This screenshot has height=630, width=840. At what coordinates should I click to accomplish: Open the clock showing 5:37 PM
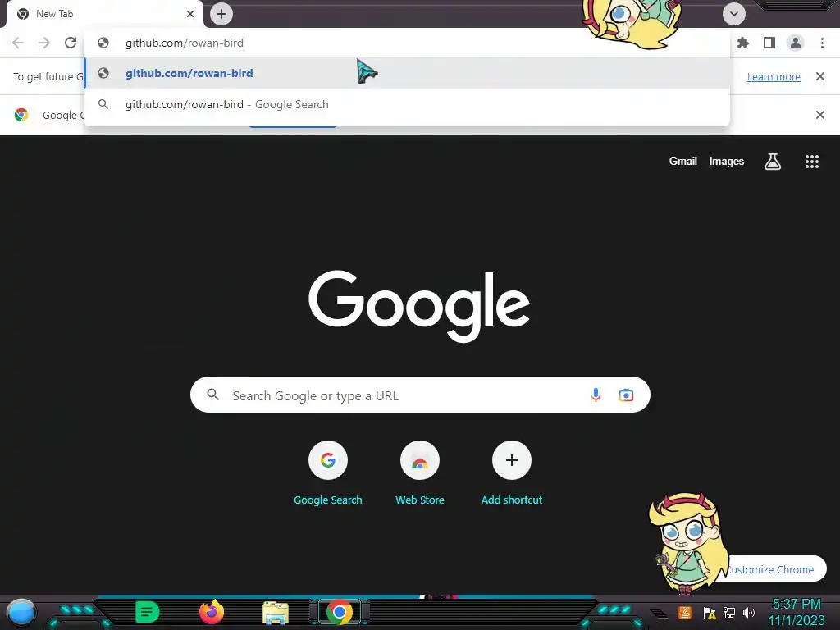[797, 612]
